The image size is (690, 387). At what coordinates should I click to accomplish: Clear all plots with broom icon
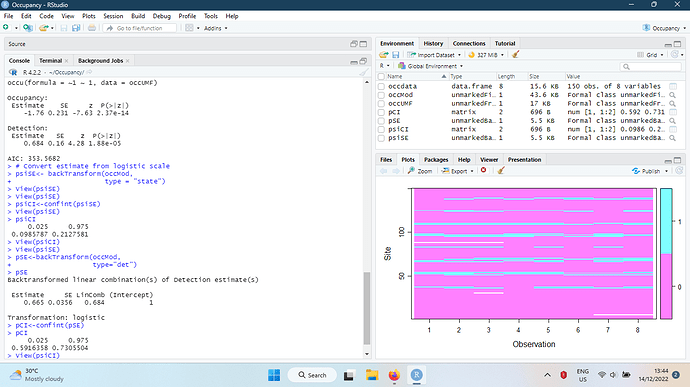[500, 171]
